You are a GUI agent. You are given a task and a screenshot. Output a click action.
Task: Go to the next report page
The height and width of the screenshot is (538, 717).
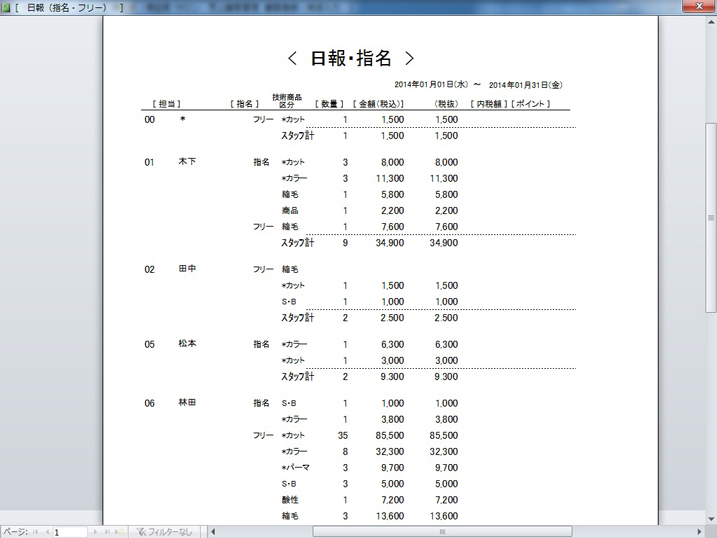95,532
